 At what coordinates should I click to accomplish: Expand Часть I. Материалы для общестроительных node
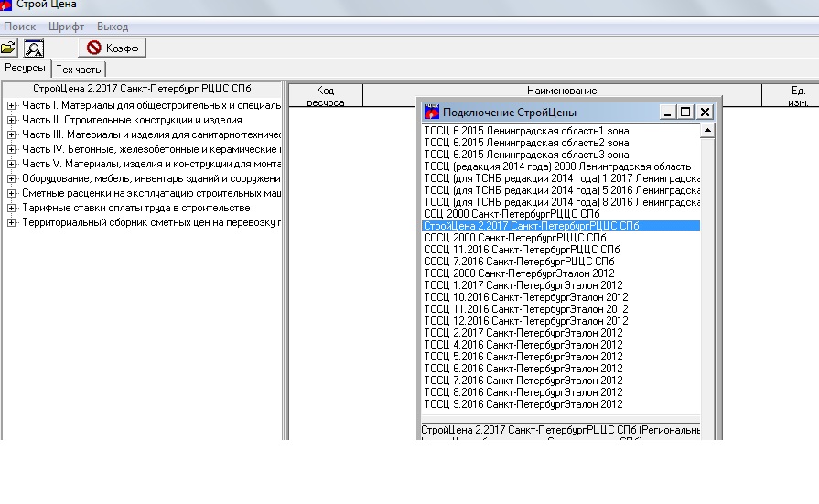click(x=11, y=105)
